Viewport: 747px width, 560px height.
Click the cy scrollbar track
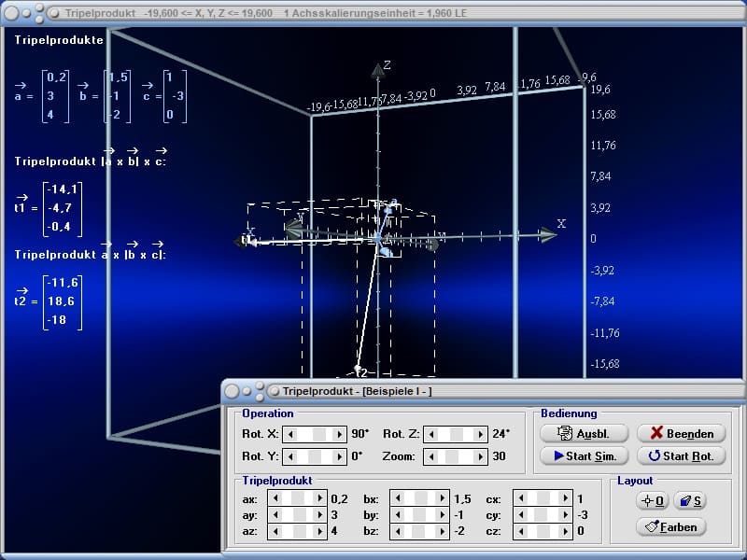tap(543, 514)
